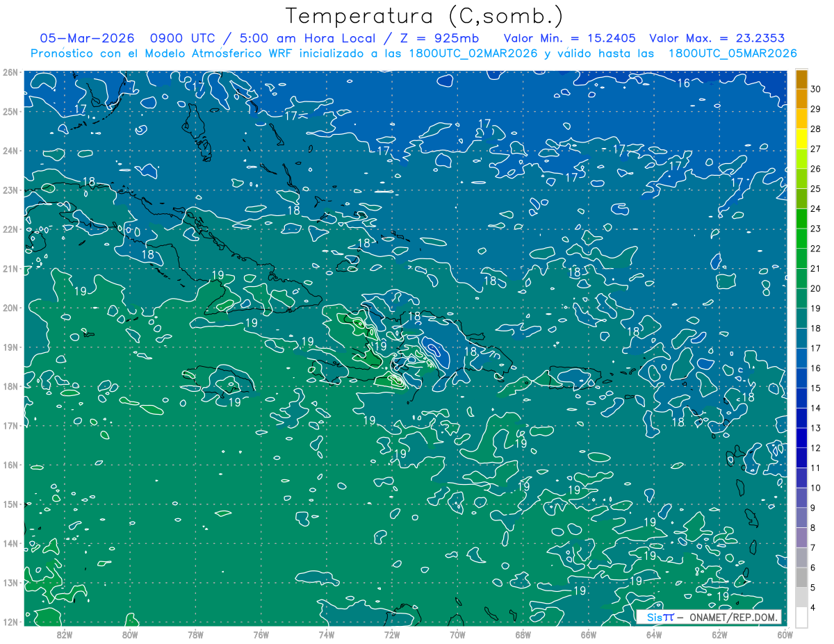This screenshot has height=644, width=834.
Task: Click the 23N latitude axis label
Action: pyautogui.click(x=10, y=190)
